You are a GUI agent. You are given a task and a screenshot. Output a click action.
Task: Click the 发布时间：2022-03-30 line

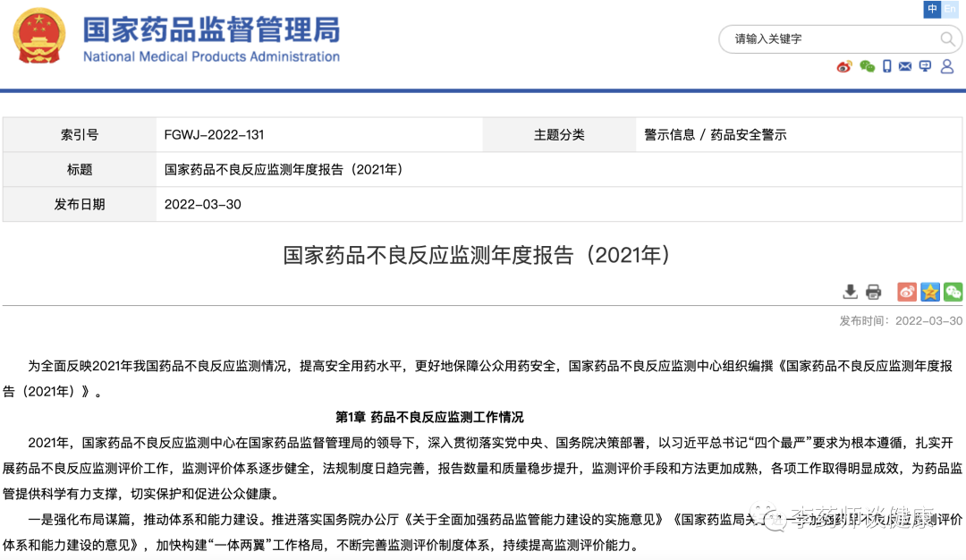click(901, 321)
